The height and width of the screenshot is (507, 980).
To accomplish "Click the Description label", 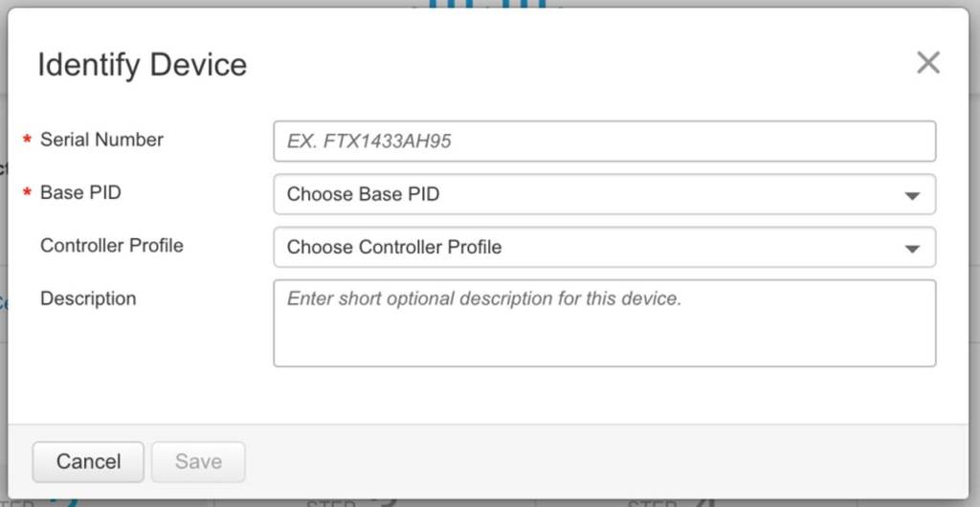I will pyautogui.click(x=88, y=298).
